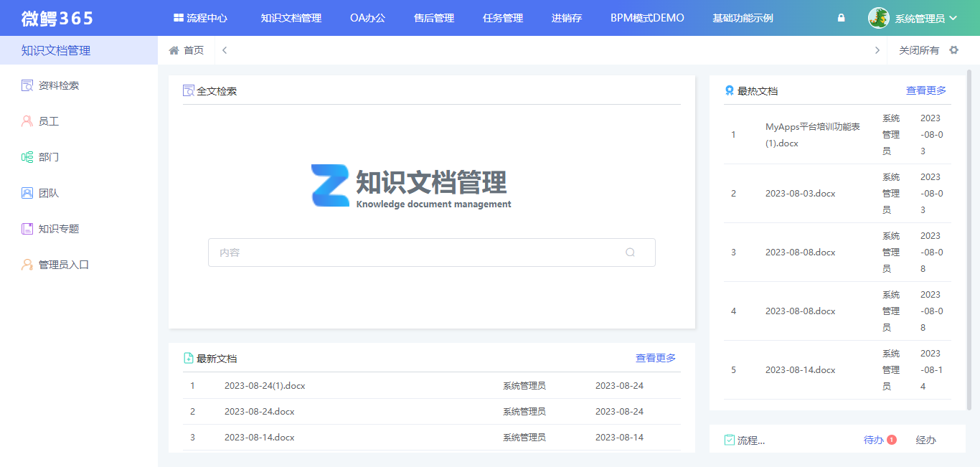The height and width of the screenshot is (467, 980).
Task: Click the blue Z knowledge logo
Action: [x=330, y=185]
